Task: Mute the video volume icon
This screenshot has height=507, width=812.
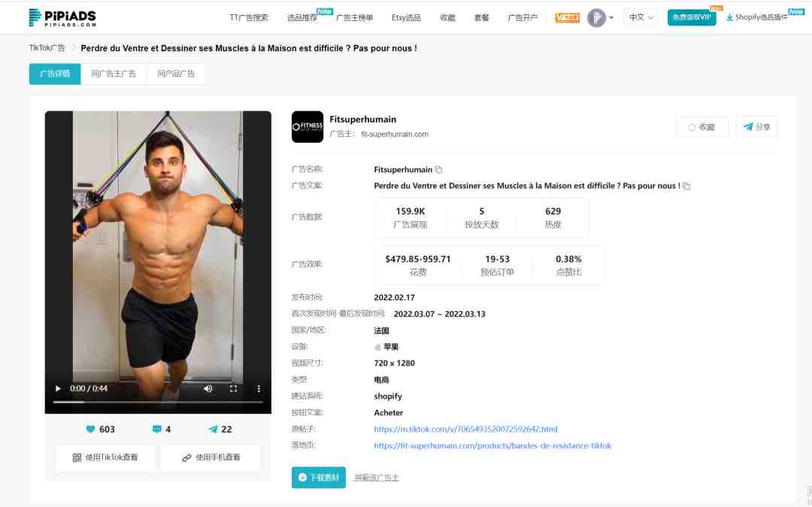Action: tap(208, 388)
